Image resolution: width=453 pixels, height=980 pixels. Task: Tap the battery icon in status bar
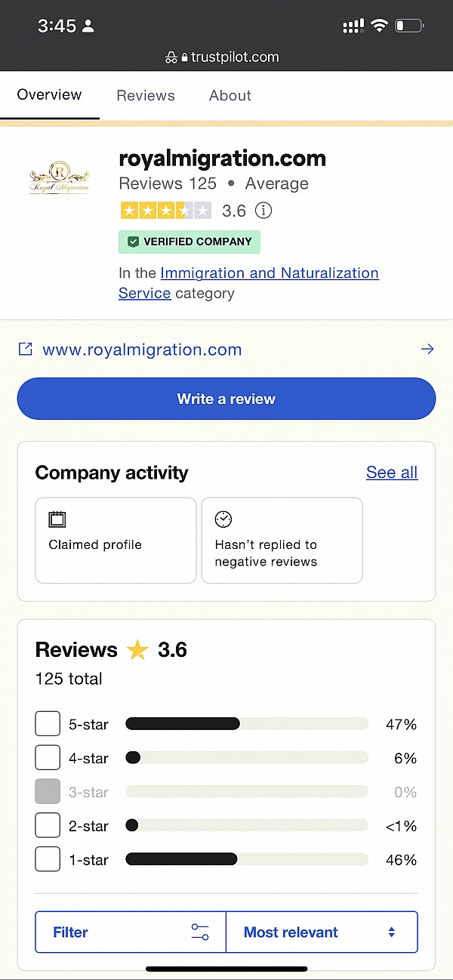[409, 26]
